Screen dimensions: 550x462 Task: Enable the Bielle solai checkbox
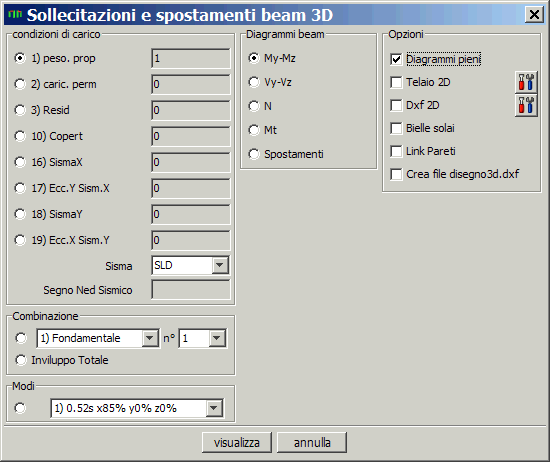point(396,128)
